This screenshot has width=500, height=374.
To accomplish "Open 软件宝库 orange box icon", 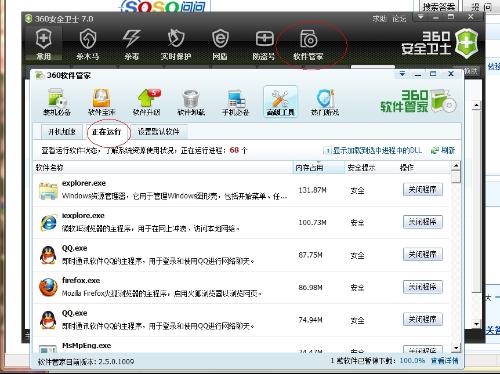I will coord(101,102).
